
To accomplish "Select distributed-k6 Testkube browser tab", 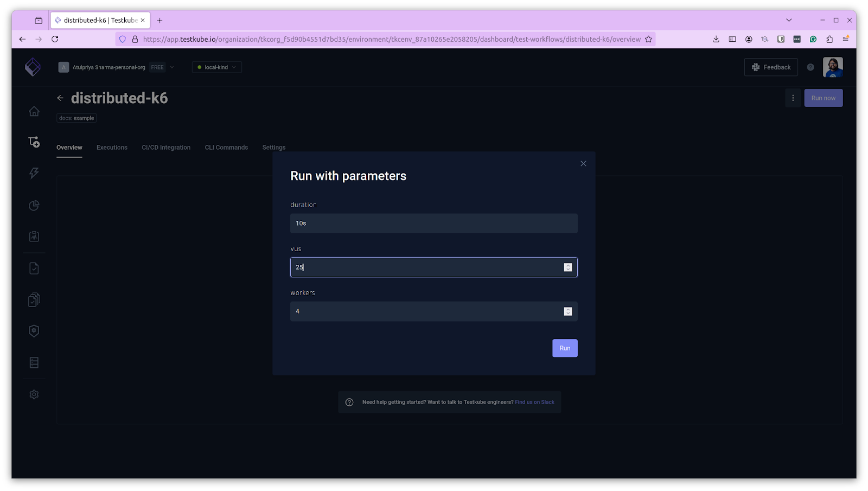I will [100, 20].
